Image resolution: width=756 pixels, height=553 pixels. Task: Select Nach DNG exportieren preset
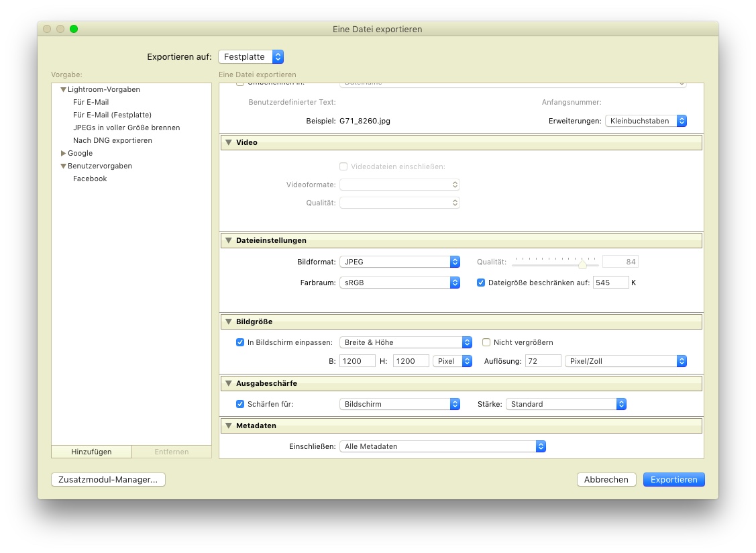(112, 140)
